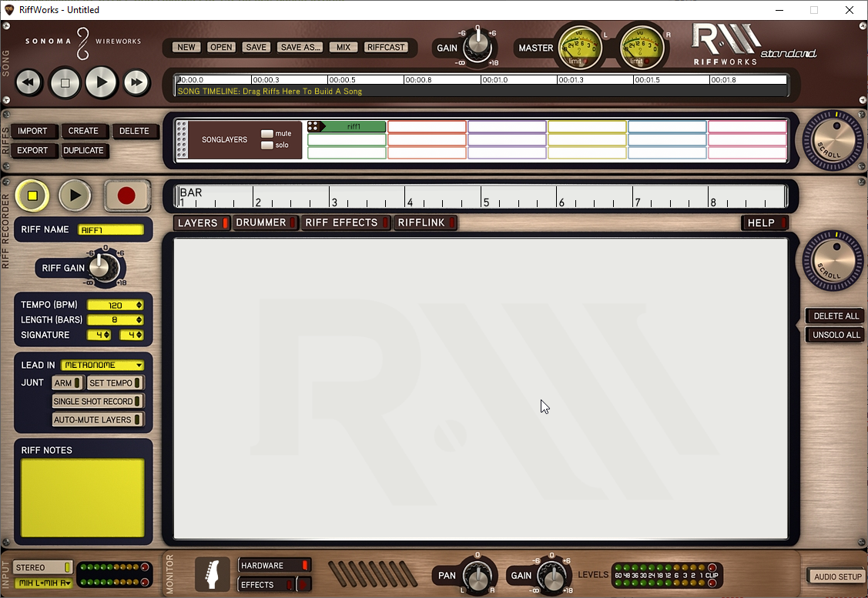Toggle ARM for Junt
Screen dimensions: 868x598
(x=68, y=383)
